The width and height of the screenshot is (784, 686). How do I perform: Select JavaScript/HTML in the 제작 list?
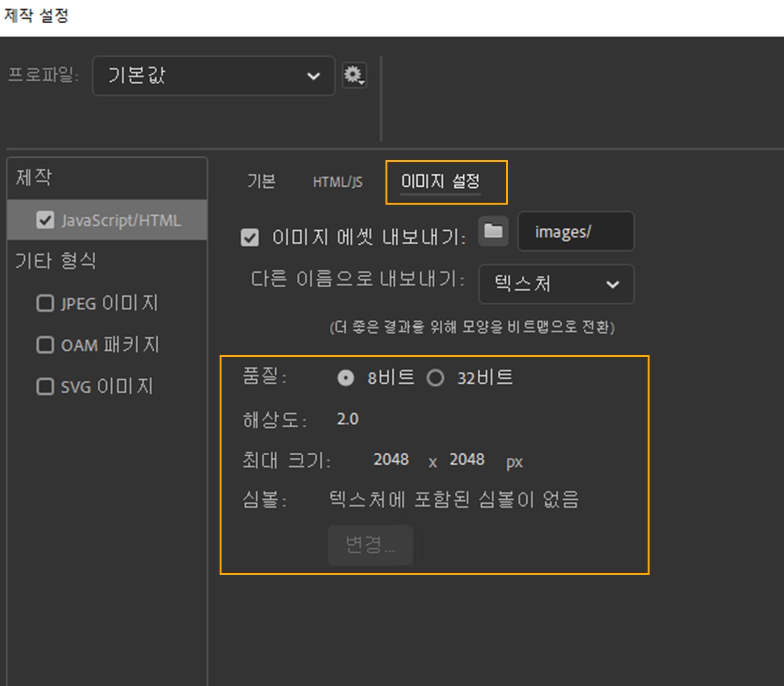point(121,220)
